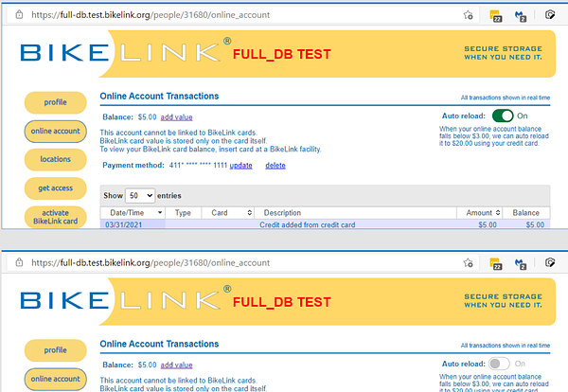Image resolution: width=568 pixels, height=392 pixels.
Task: Sort transactions by the Date/Time column arrow
Action: 158,213
